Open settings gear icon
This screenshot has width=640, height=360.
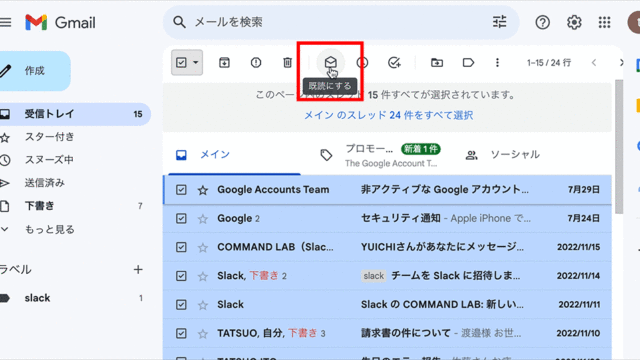(x=574, y=22)
